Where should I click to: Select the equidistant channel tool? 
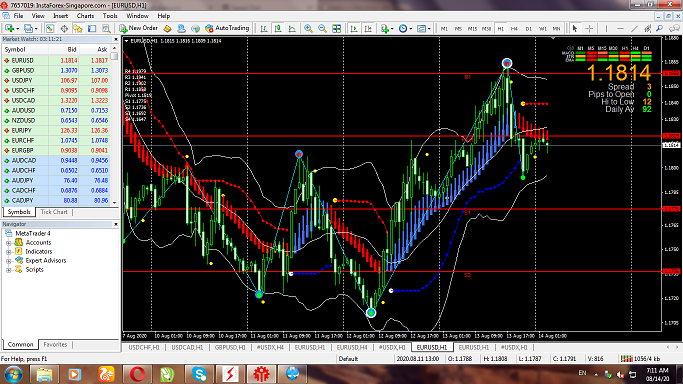tap(648, 28)
